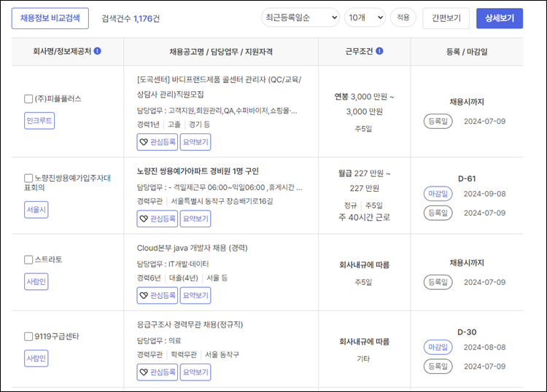Open 응급구조사 경력무관 채용 posting

[190, 325]
